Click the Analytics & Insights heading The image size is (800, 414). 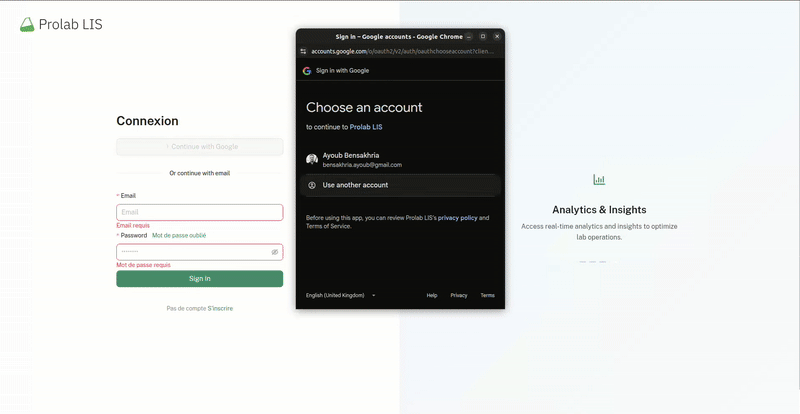pyautogui.click(x=599, y=210)
